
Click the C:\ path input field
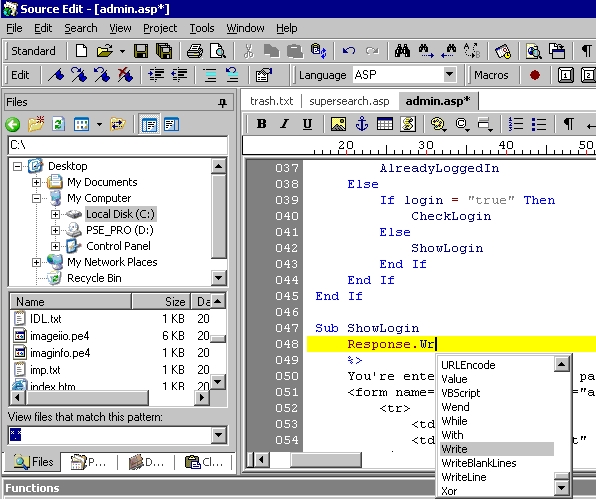(x=118, y=145)
